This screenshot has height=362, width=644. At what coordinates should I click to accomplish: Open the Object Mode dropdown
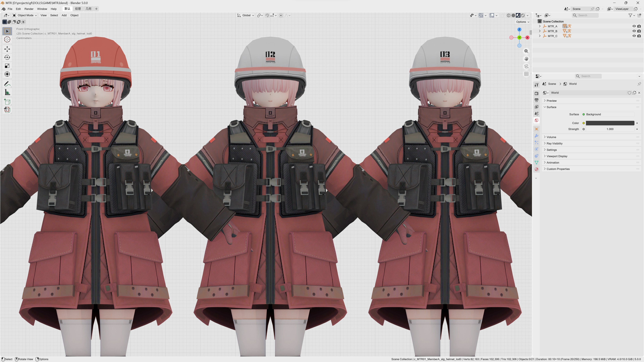click(25, 15)
